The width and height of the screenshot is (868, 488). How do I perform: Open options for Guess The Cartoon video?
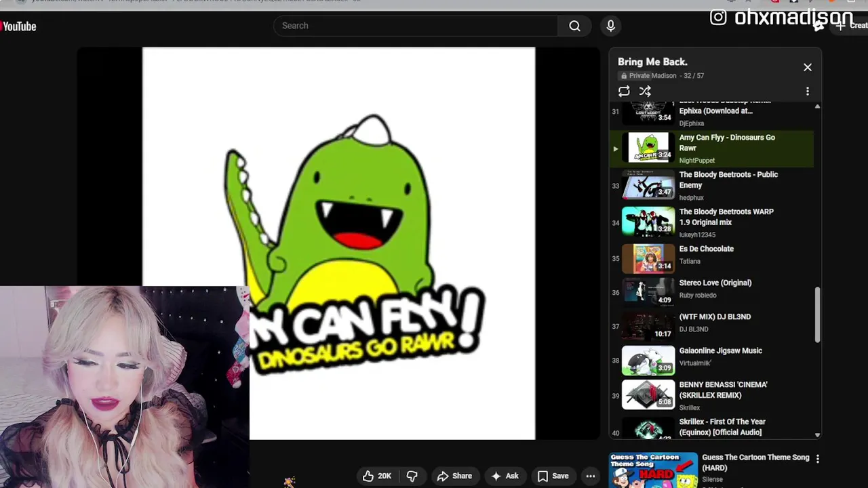(817, 459)
